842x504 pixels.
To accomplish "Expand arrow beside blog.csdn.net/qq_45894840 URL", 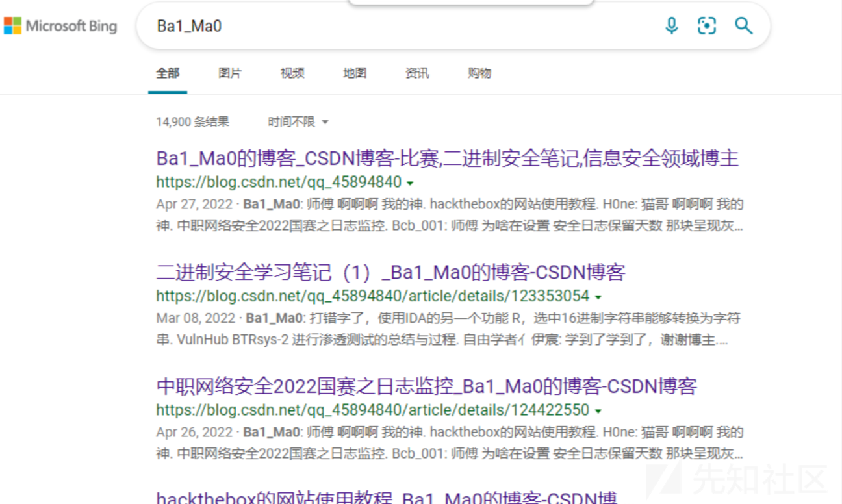I will tap(410, 183).
